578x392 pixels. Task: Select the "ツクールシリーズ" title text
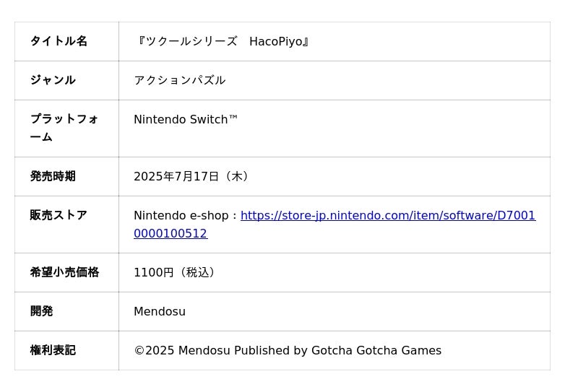tap(191, 41)
